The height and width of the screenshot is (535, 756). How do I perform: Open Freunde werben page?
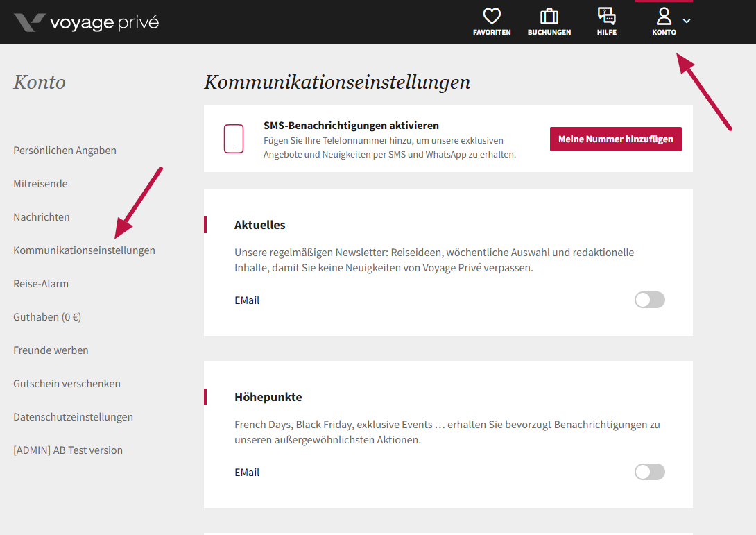[51, 350]
